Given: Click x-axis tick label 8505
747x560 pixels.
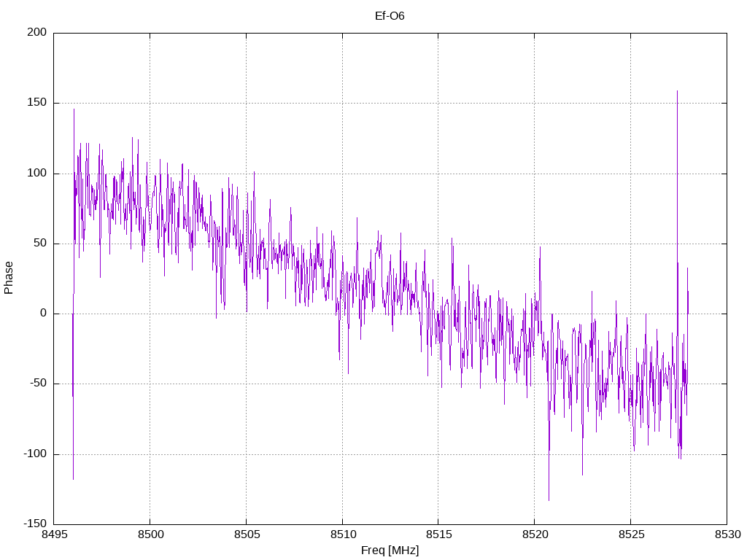Looking at the screenshot, I should point(247,534).
